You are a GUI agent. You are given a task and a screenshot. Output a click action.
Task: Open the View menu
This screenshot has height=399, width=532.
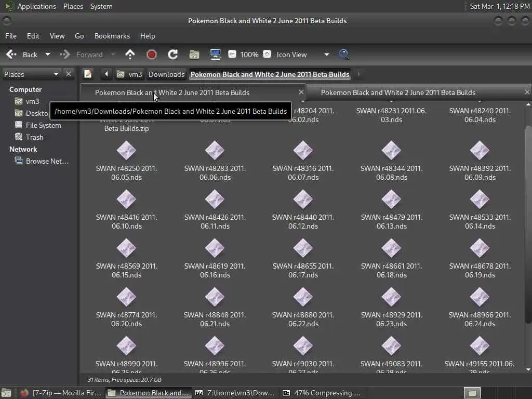point(57,36)
